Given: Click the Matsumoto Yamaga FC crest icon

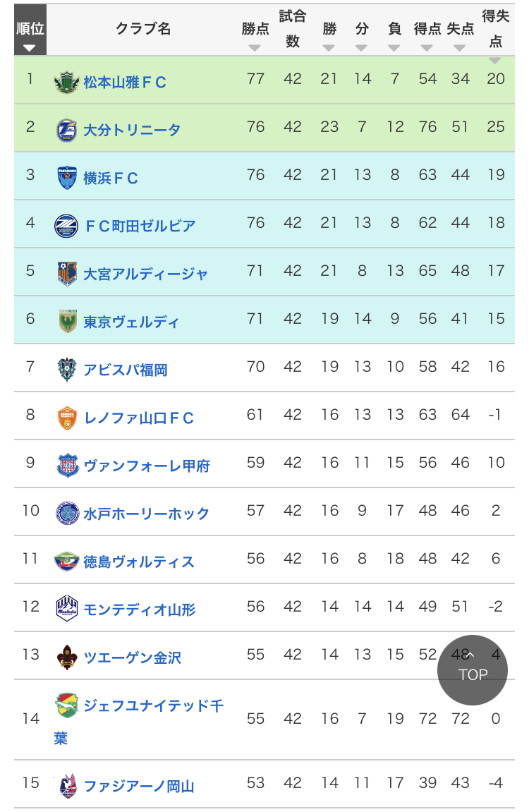Looking at the screenshot, I should click(x=66, y=82).
